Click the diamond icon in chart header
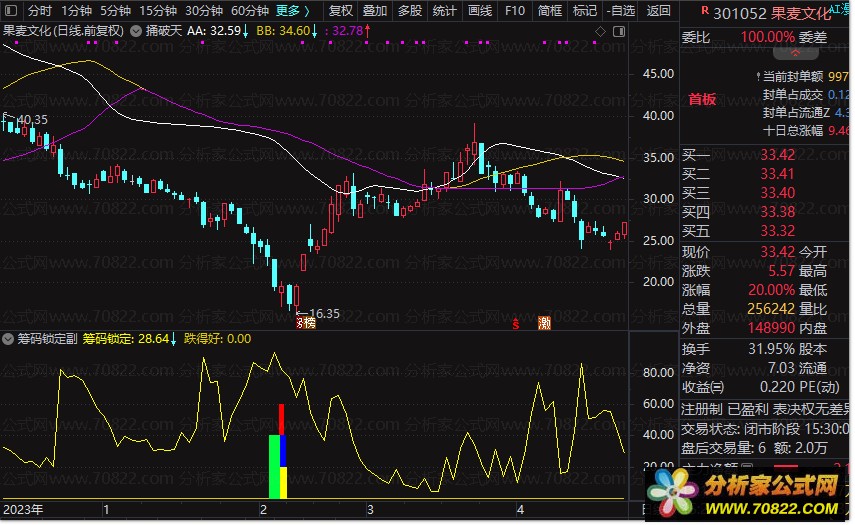 pyautogui.click(x=600, y=32)
